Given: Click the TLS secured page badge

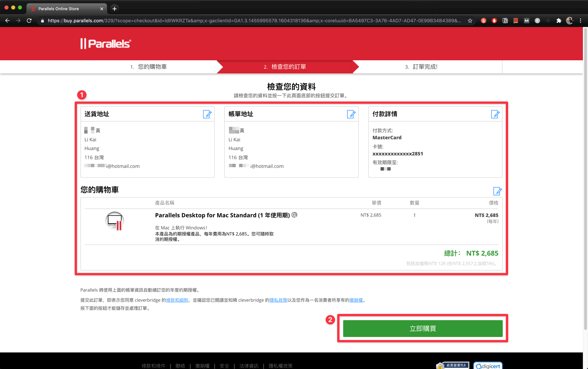Looking at the screenshot, I should point(453,366).
